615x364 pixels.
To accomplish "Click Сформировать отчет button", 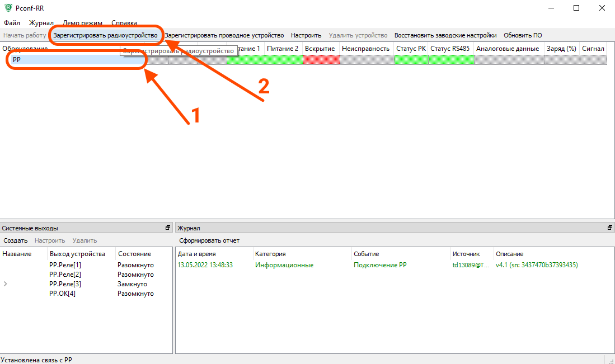I will 209,240.
